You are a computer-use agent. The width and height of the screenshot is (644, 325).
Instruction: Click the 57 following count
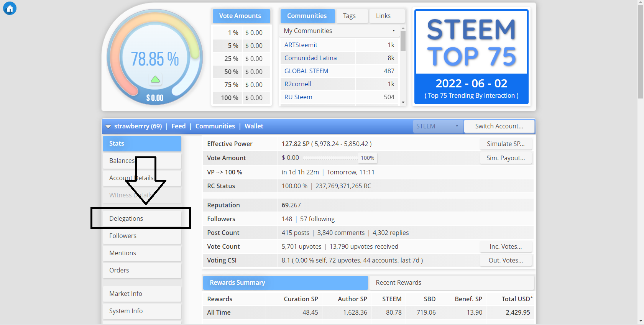pyautogui.click(x=317, y=219)
